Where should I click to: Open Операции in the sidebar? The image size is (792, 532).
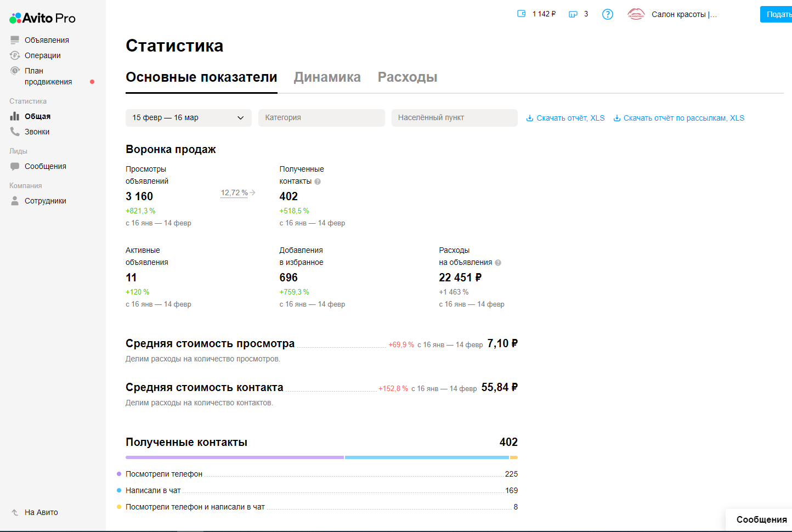43,55
